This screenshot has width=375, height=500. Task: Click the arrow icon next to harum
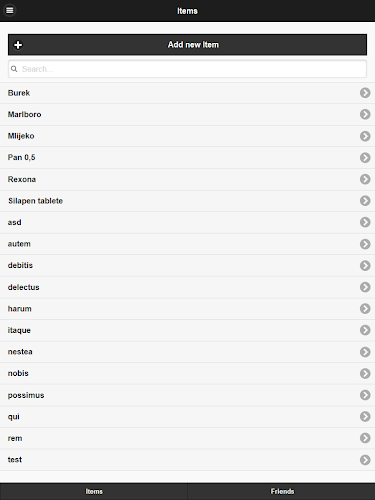365,308
